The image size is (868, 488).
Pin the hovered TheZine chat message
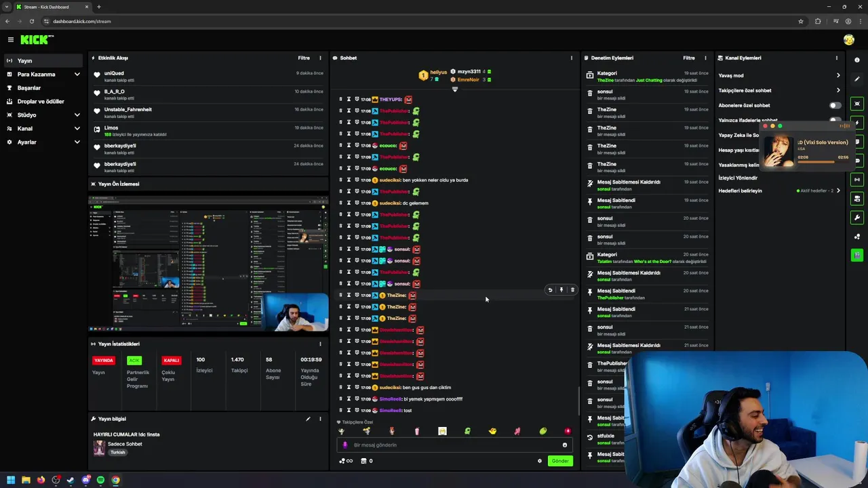pos(561,290)
